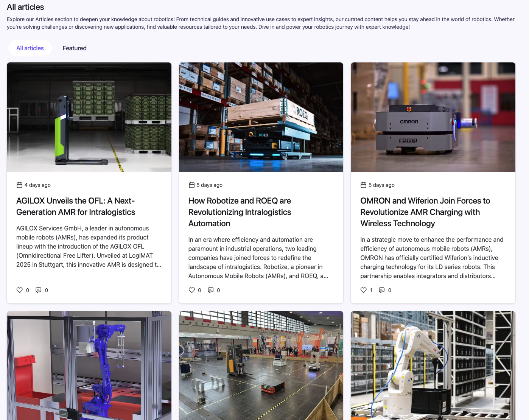The image size is (529, 420).
Task: Click the Explore our Articles intro paragraph
Action: [x=261, y=23]
